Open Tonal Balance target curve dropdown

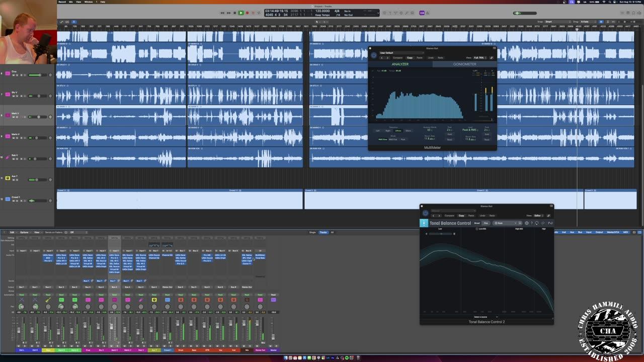pos(505,223)
